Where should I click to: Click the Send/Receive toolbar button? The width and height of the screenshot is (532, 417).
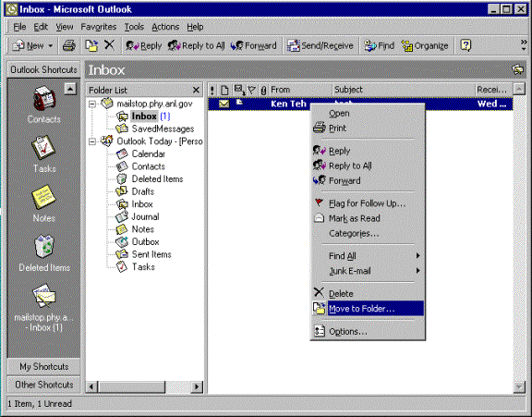point(320,45)
